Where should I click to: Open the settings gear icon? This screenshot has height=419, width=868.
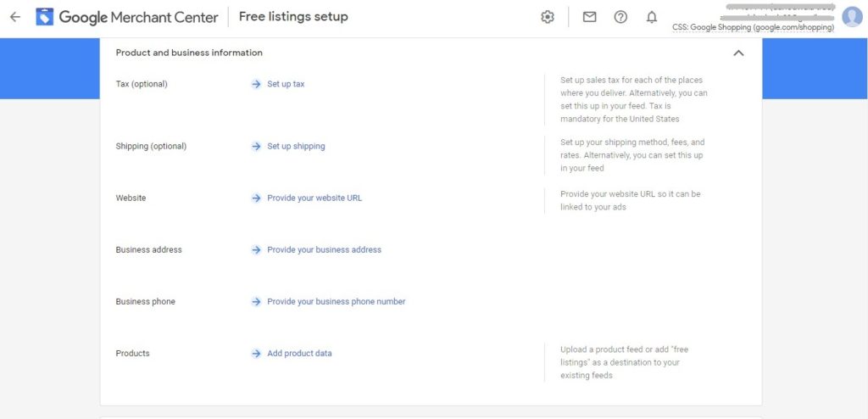548,17
